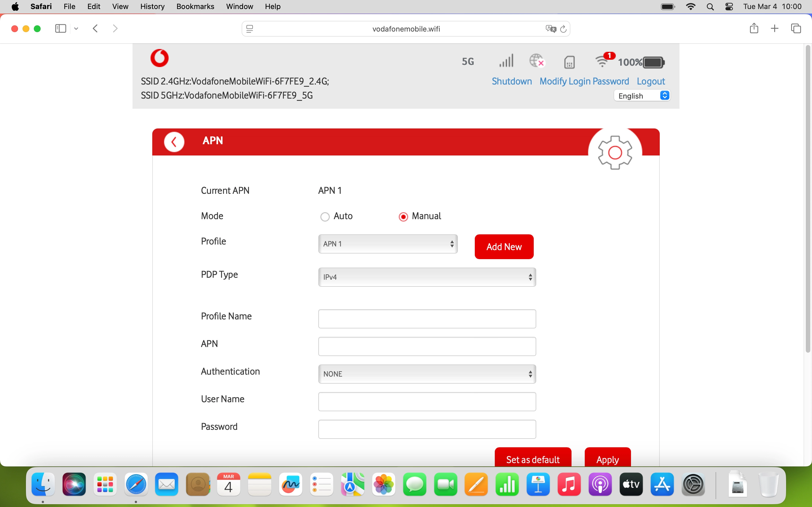Open the English language dropdown
This screenshot has width=812, height=507.
(x=642, y=95)
